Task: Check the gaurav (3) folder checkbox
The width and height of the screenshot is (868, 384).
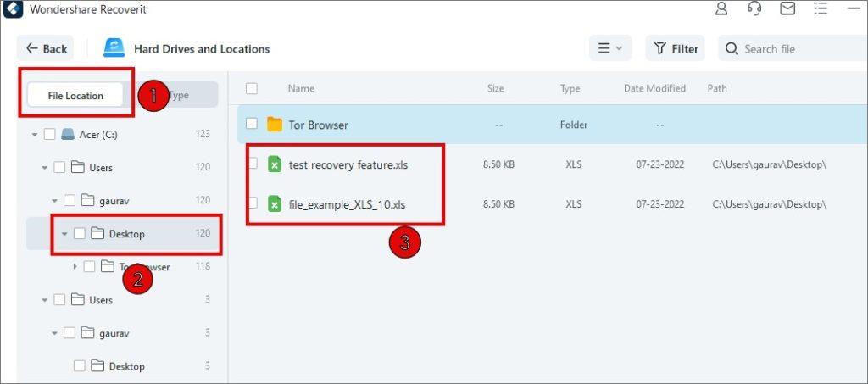Action: [70, 333]
